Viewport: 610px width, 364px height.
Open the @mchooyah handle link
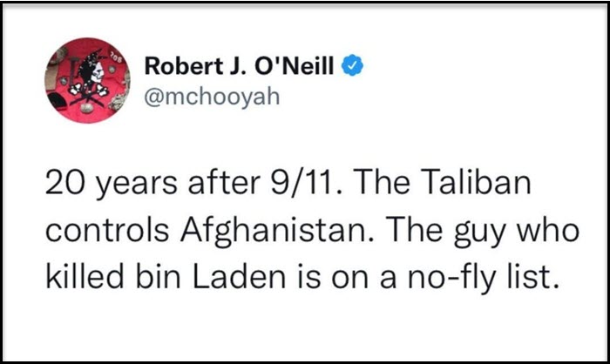tap(212, 97)
